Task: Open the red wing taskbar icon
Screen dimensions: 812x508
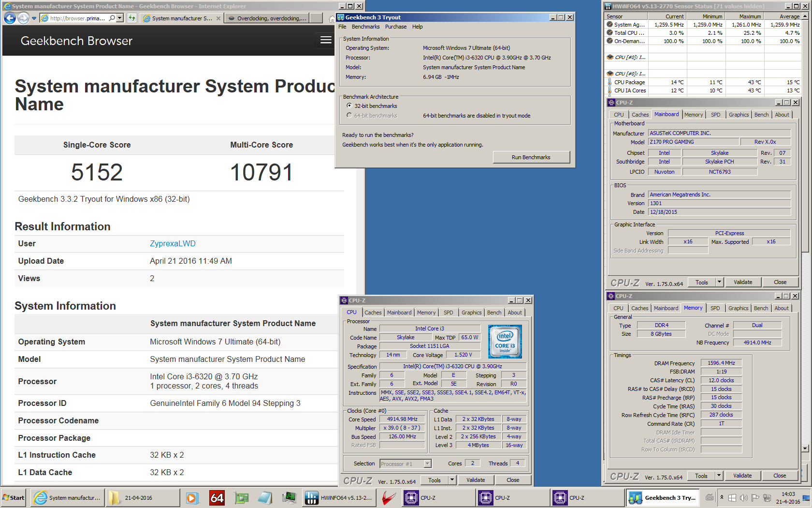Action: pos(389,497)
